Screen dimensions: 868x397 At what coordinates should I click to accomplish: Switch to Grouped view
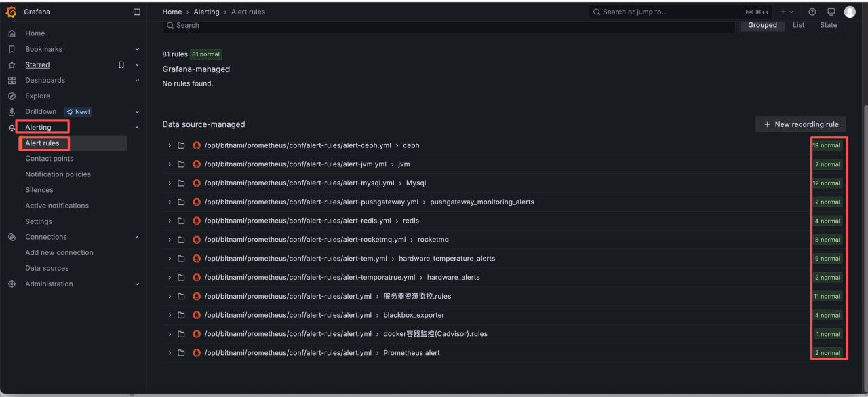tap(762, 25)
